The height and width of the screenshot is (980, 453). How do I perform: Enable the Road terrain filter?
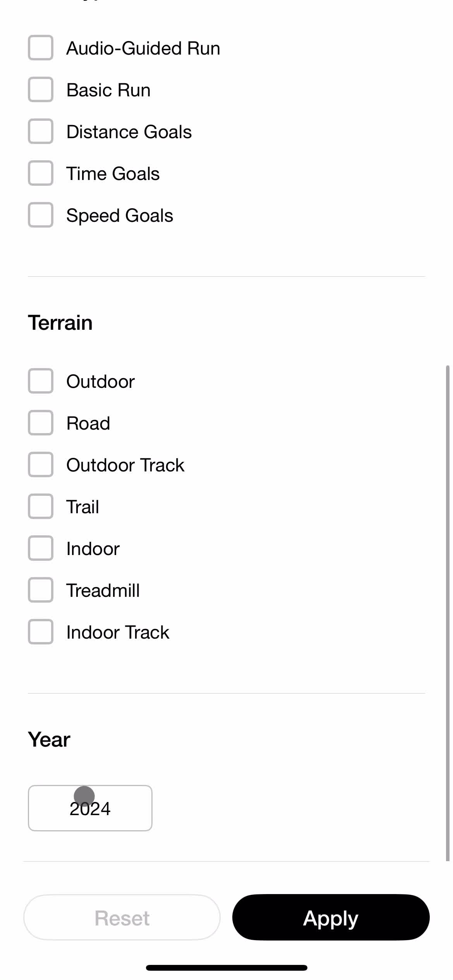click(x=40, y=423)
